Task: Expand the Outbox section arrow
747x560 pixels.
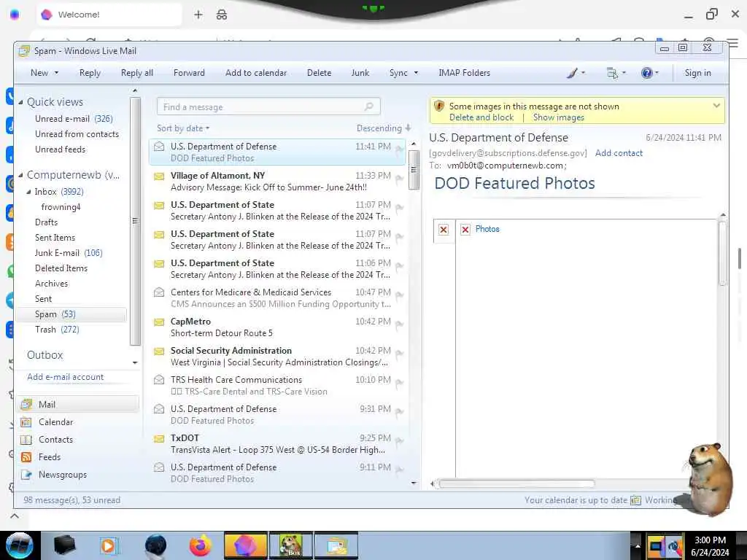Action: click(x=135, y=362)
